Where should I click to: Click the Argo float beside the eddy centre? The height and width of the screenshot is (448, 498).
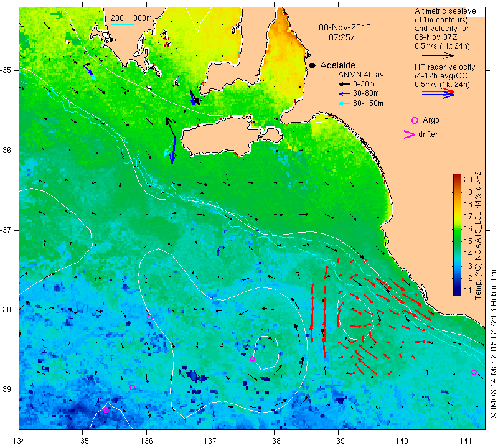click(252, 359)
